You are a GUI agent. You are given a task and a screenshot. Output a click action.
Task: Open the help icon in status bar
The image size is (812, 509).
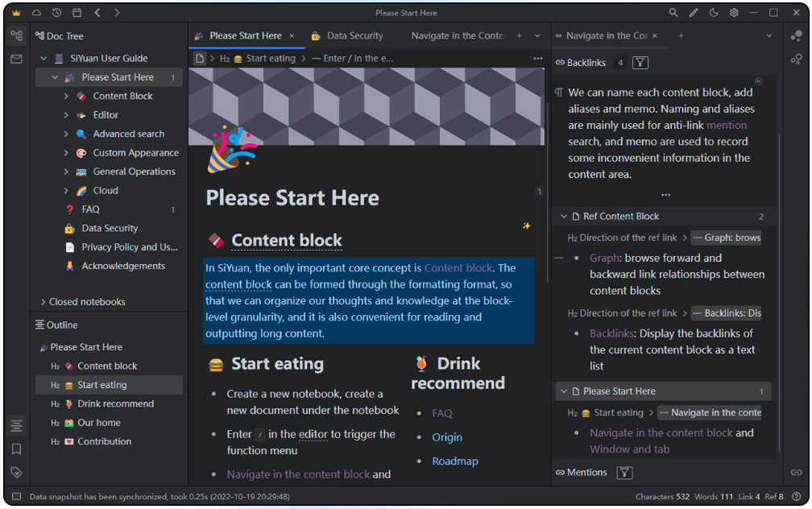click(x=797, y=497)
